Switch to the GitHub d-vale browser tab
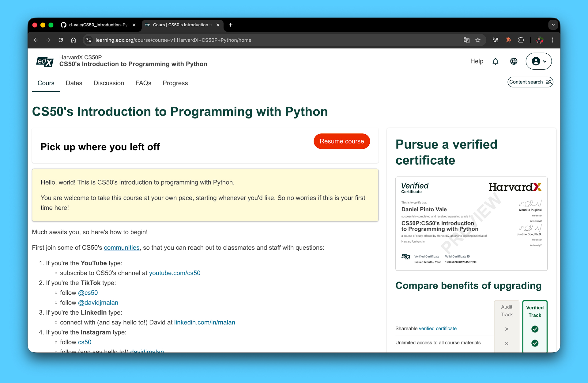The image size is (588, 383). click(x=97, y=25)
